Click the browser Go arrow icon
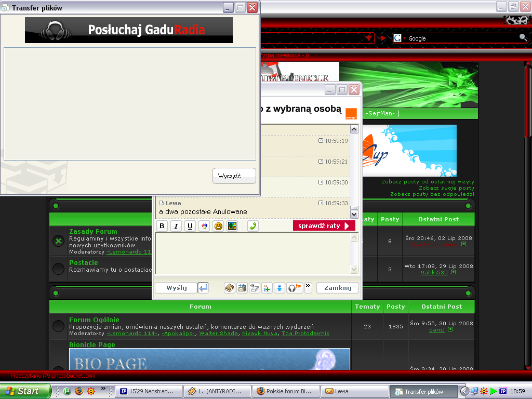 coord(383,38)
